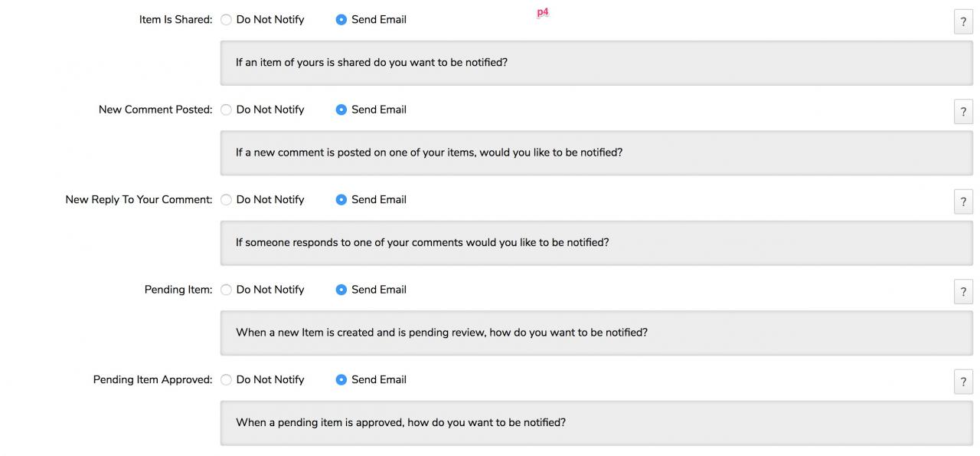Choose Do Not Notify for Pending Item

tap(226, 290)
